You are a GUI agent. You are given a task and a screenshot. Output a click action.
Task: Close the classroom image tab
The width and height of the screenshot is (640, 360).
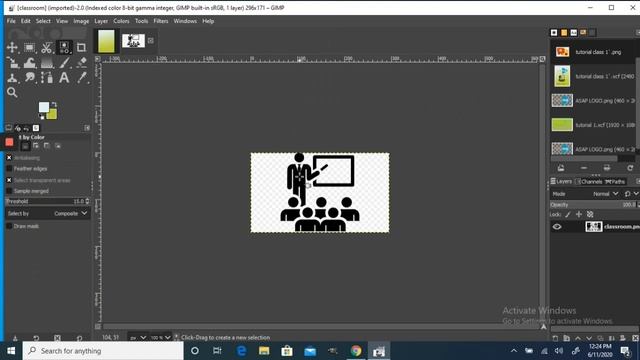[x=151, y=40]
